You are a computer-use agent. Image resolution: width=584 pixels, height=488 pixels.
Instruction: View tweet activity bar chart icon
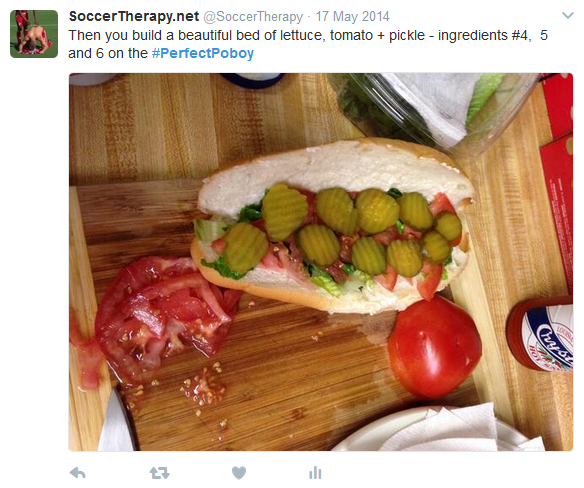[x=315, y=473]
